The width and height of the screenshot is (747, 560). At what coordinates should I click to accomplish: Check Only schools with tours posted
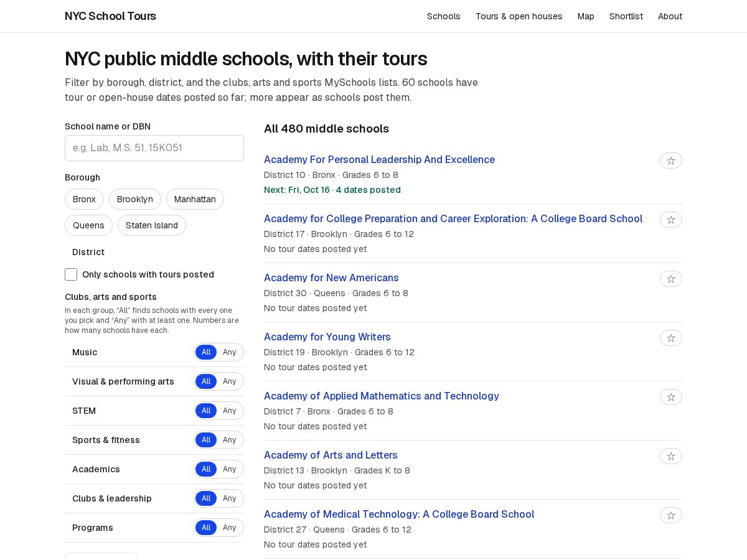[x=71, y=274]
